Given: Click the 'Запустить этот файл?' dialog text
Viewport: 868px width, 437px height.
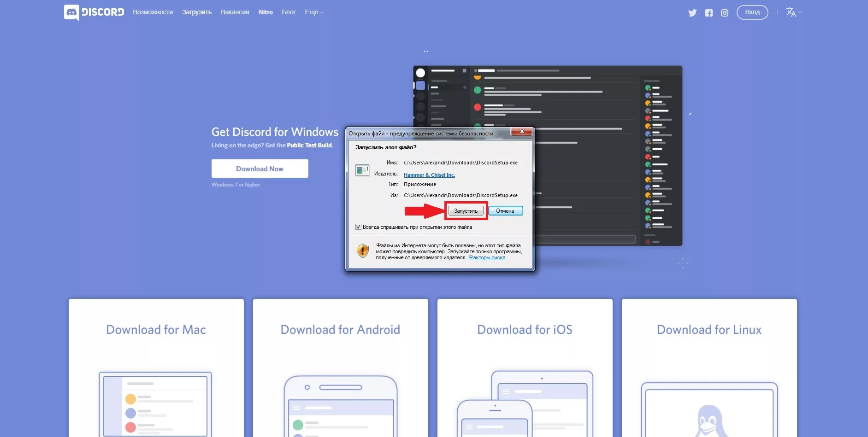Looking at the screenshot, I should [x=386, y=147].
